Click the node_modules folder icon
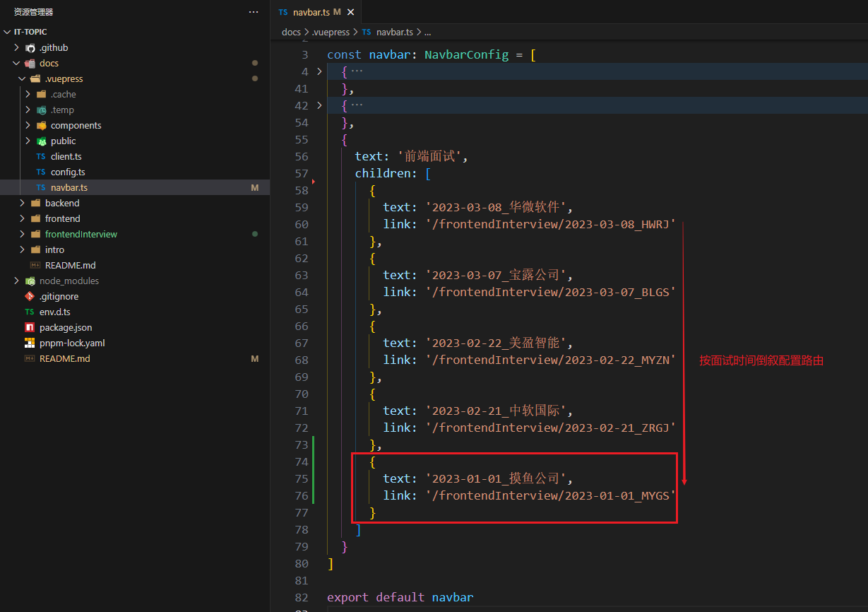The width and height of the screenshot is (868, 612). (x=30, y=281)
